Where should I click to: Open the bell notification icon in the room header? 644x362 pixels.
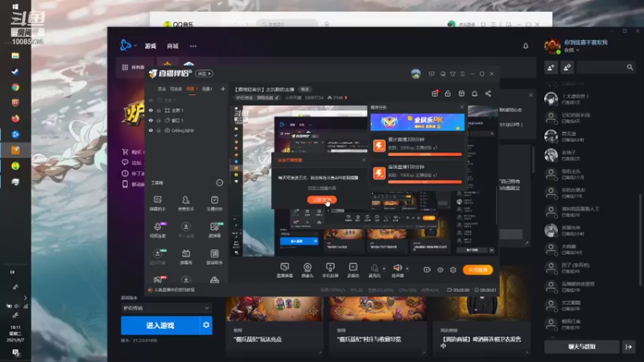[x=474, y=93]
